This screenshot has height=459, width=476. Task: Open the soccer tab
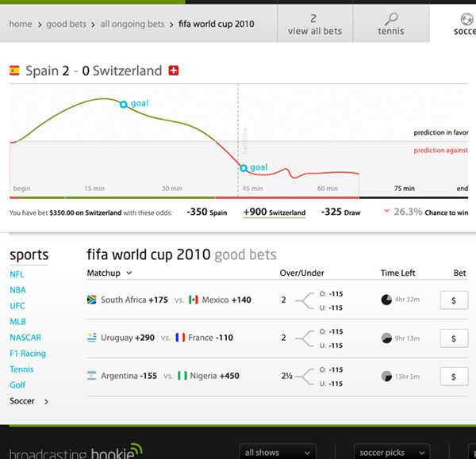pyautogui.click(x=453, y=24)
